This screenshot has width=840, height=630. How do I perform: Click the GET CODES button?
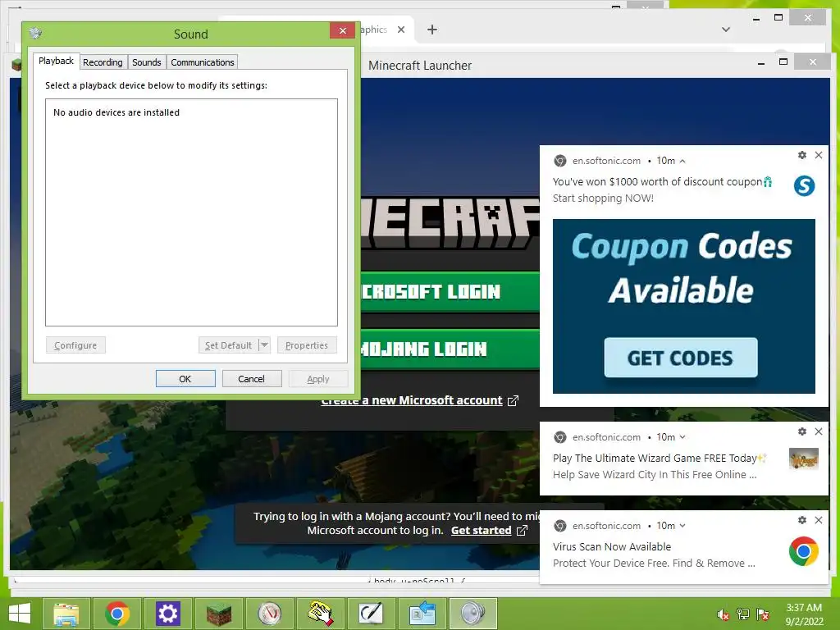click(x=680, y=358)
